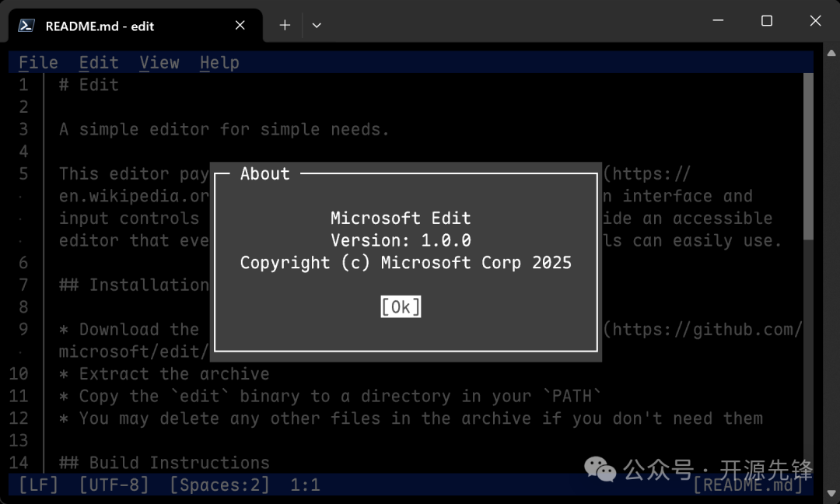Select the README.md - edit tab
The image size is (840, 504).
click(x=135, y=26)
